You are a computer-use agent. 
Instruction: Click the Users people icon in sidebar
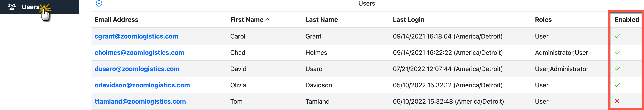(x=12, y=7)
